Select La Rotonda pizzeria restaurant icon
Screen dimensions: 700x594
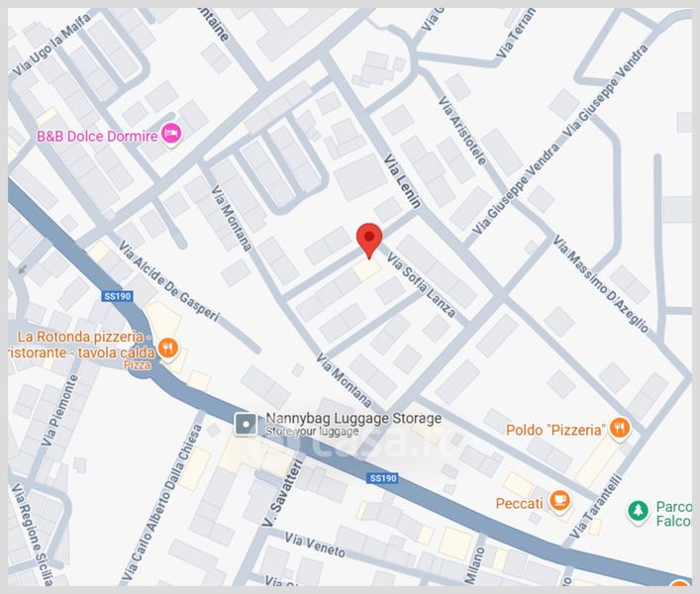point(168,347)
